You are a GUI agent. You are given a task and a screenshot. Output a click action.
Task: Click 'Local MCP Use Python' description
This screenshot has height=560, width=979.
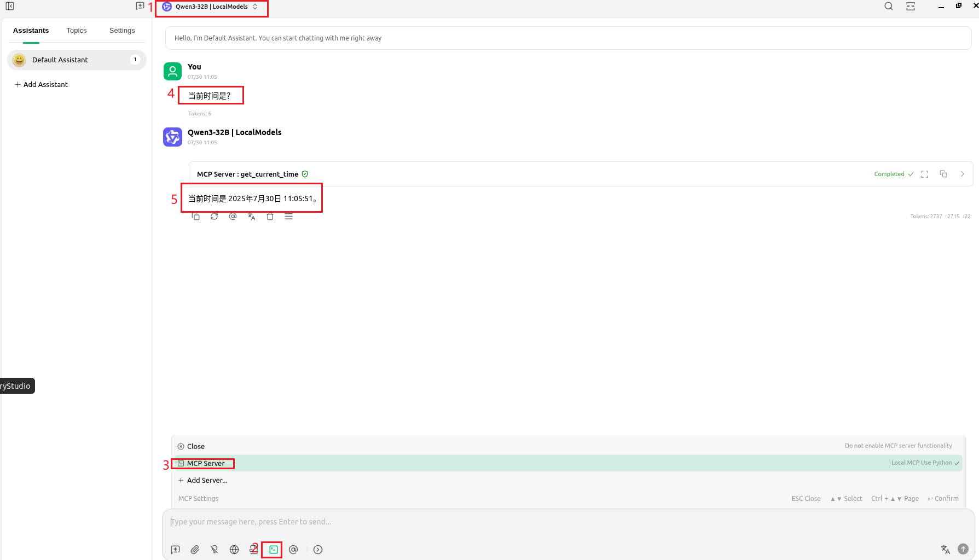922,463
